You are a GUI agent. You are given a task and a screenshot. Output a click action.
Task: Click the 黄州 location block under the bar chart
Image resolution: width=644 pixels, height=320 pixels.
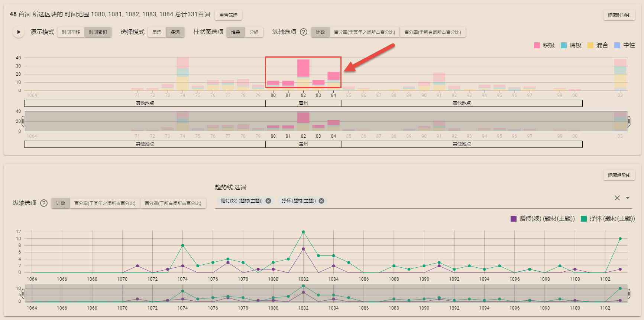(303, 103)
